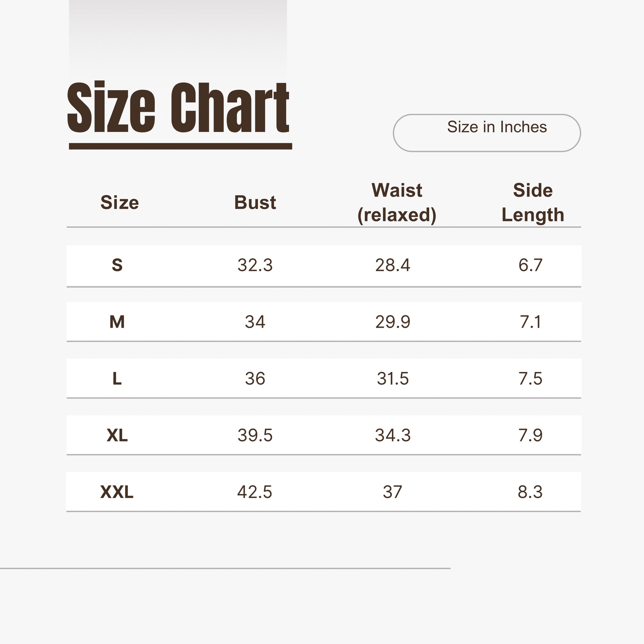Click the side length value 7.1

(x=530, y=322)
